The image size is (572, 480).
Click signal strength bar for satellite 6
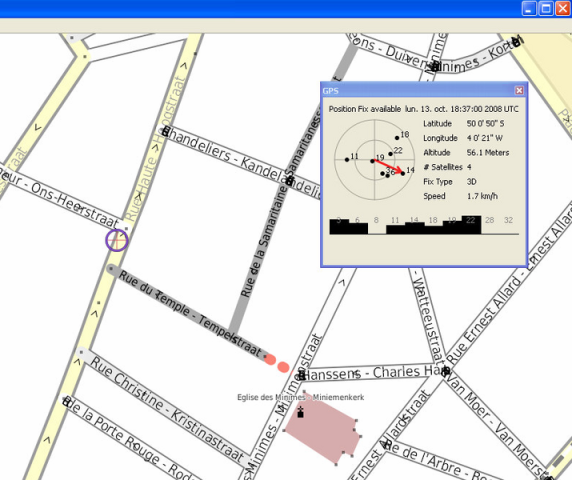pos(358,228)
